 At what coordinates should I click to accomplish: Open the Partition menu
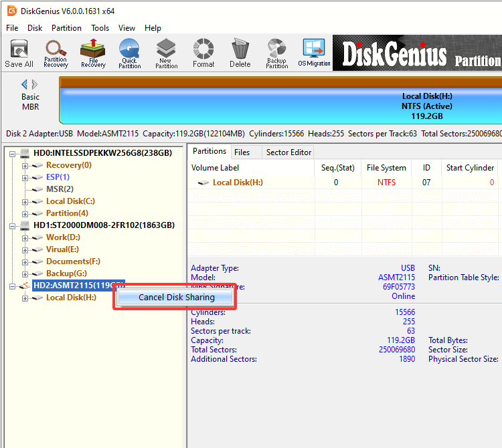[x=66, y=28]
